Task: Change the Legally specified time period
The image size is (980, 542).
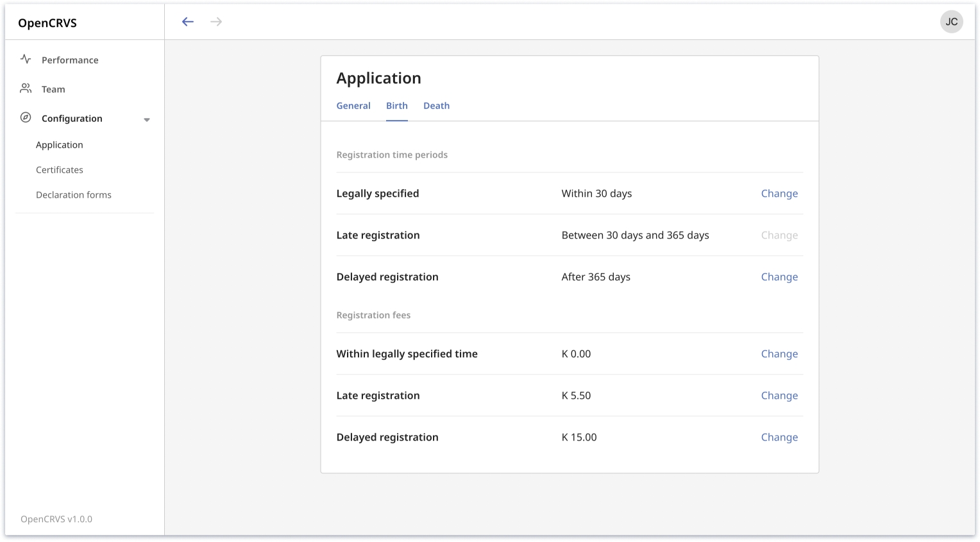Action: coord(779,194)
